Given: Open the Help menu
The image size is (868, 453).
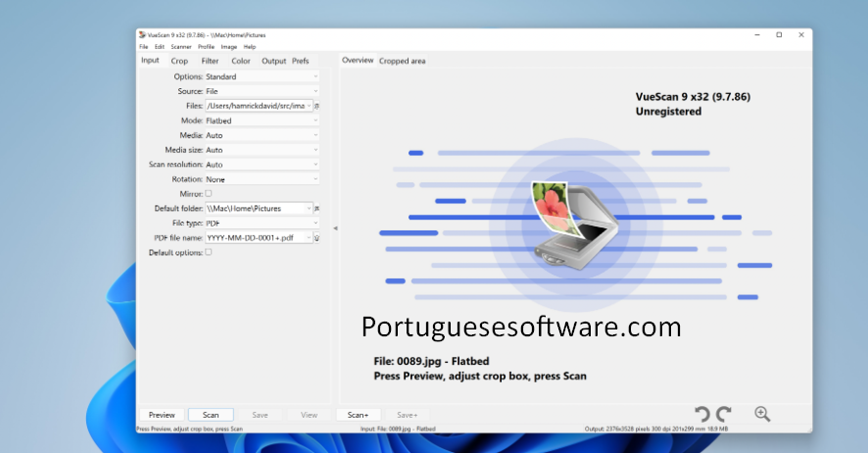Looking at the screenshot, I should click(250, 47).
